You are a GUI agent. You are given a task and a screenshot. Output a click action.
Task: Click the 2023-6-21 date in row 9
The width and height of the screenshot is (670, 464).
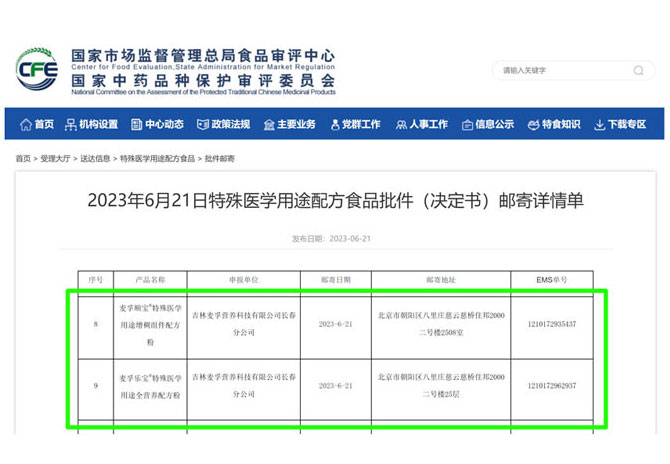point(336,386)
